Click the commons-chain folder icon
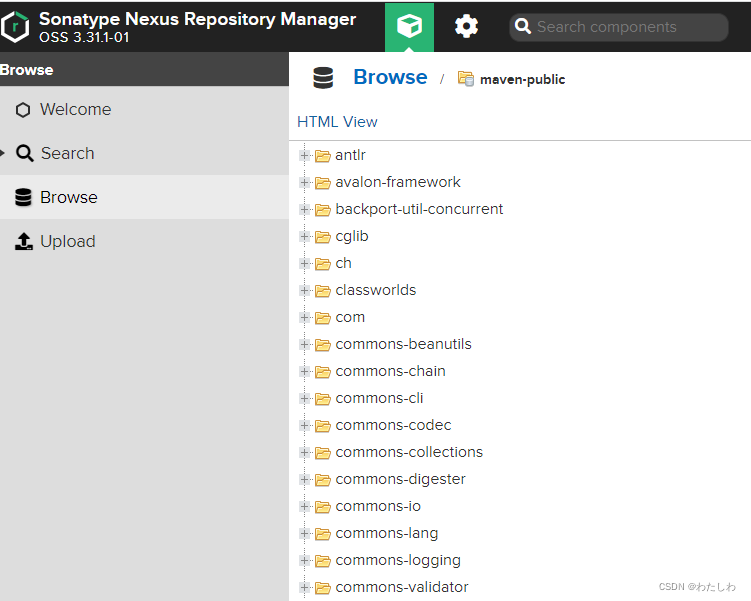This screenshot has height=601, width=751. (x=323, y=372)
